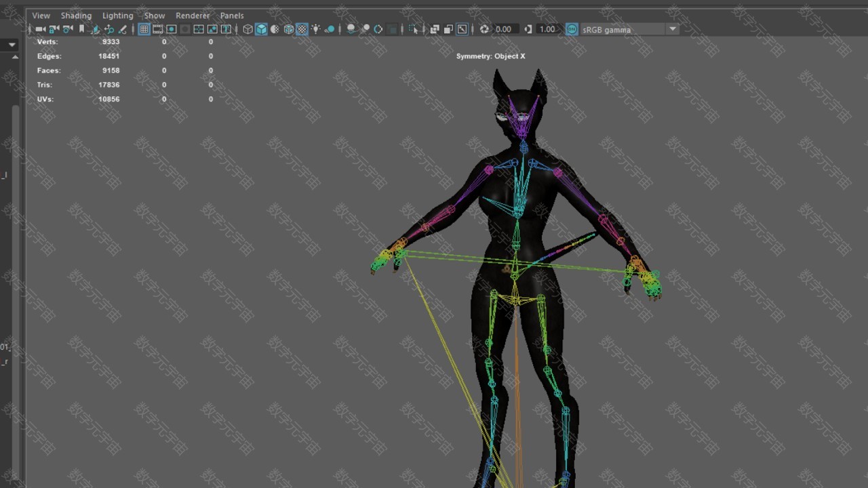868x488 pixels.
Task: Click the Camera Attributes icon
Action: click(x=68, y=29)
